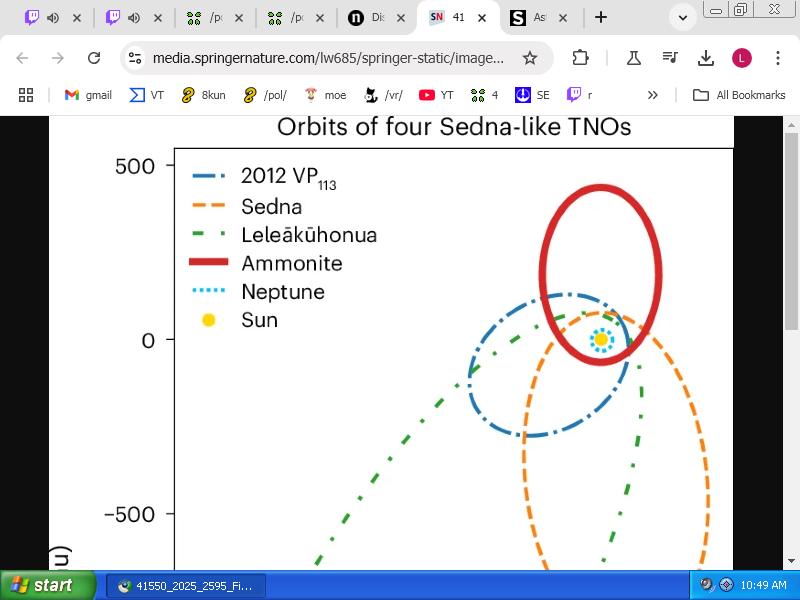Open Chrome Labs flask icon
The width and height of the screenshot is (800, 600).
click(634, 58)
